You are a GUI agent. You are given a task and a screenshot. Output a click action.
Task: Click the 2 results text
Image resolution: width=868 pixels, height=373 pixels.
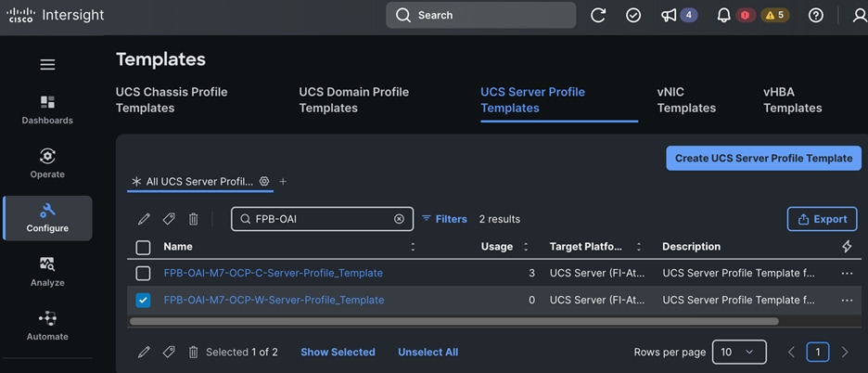499,219
